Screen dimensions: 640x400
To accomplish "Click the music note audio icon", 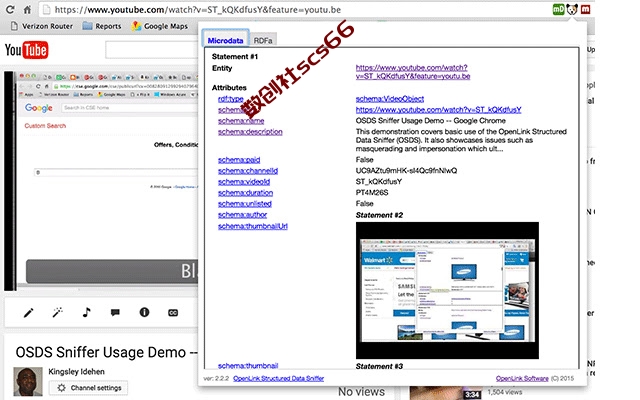I will coord(86,313).
